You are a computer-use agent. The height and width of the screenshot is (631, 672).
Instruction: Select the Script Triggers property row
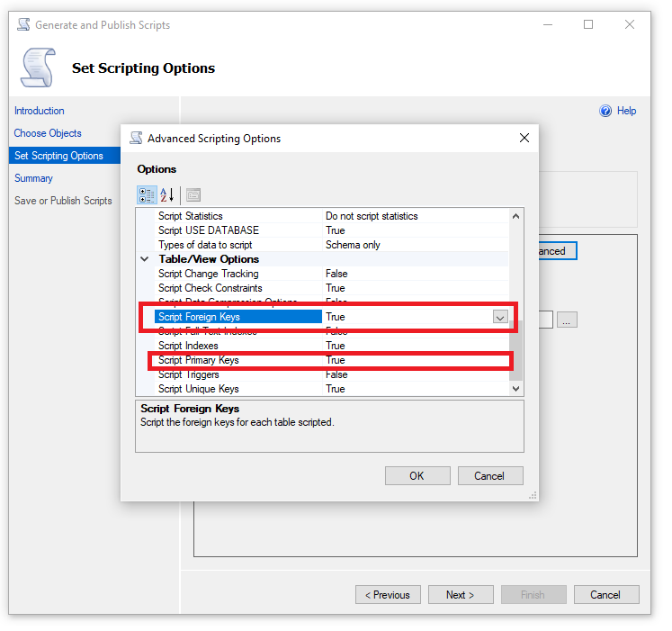(x=189, y=374)
